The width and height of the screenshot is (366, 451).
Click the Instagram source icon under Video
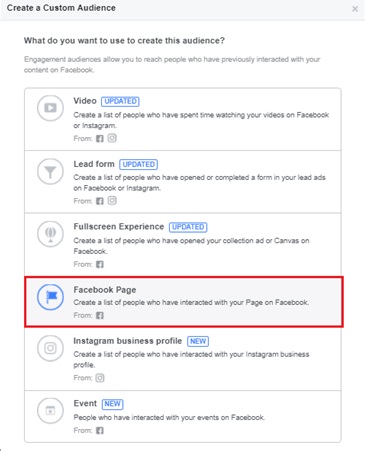coord(112,138)
